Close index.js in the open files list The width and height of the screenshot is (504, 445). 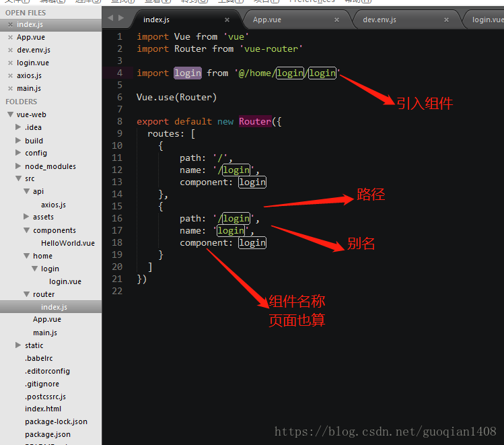pos(10,25)
